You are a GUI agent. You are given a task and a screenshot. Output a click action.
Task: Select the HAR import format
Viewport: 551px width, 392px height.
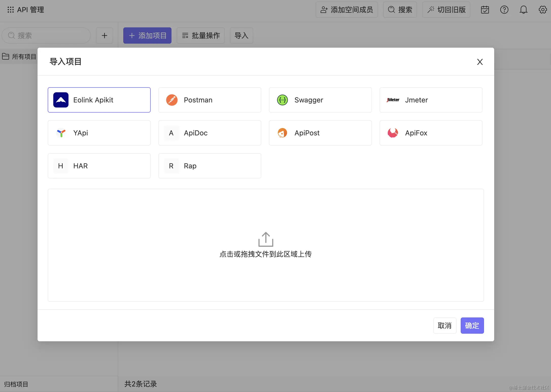pyautogui.click(x=99, y=166)
